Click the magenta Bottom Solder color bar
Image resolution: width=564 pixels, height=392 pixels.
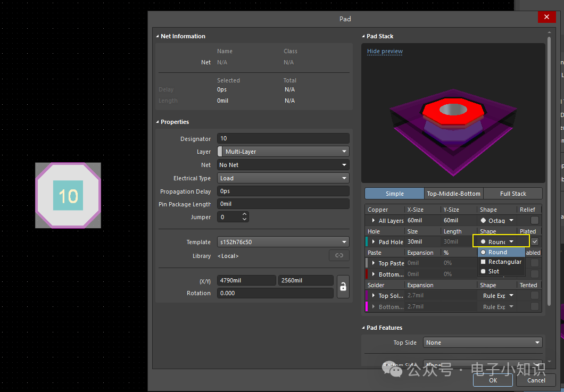tap(367, 306)
